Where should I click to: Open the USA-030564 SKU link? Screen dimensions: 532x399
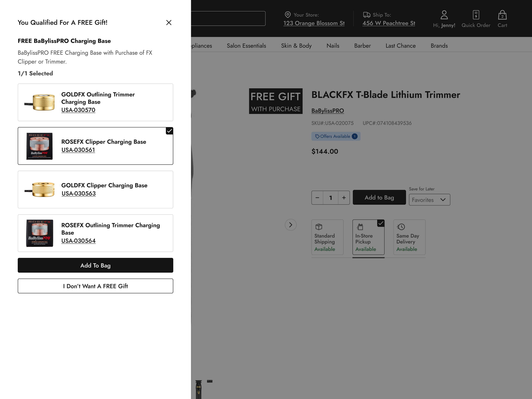78,241
